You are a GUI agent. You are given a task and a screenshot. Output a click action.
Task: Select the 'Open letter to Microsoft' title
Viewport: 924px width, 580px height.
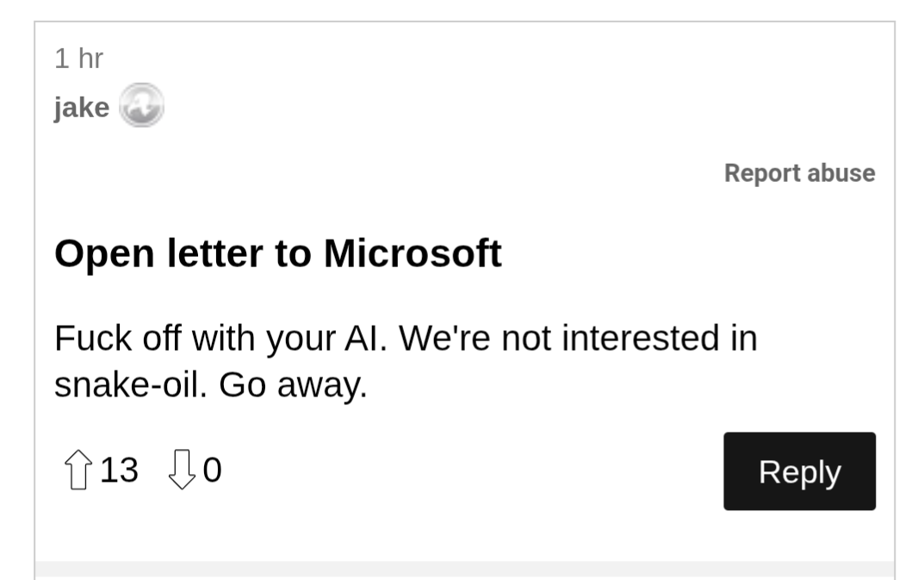(x=277, y=253)
